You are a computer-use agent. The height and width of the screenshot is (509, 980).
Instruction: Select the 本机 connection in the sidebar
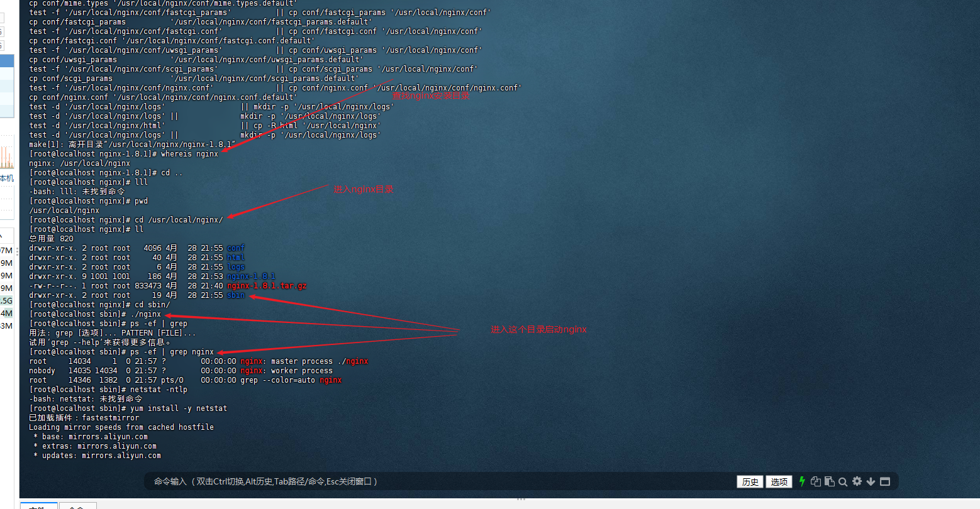tap(6, 178)
